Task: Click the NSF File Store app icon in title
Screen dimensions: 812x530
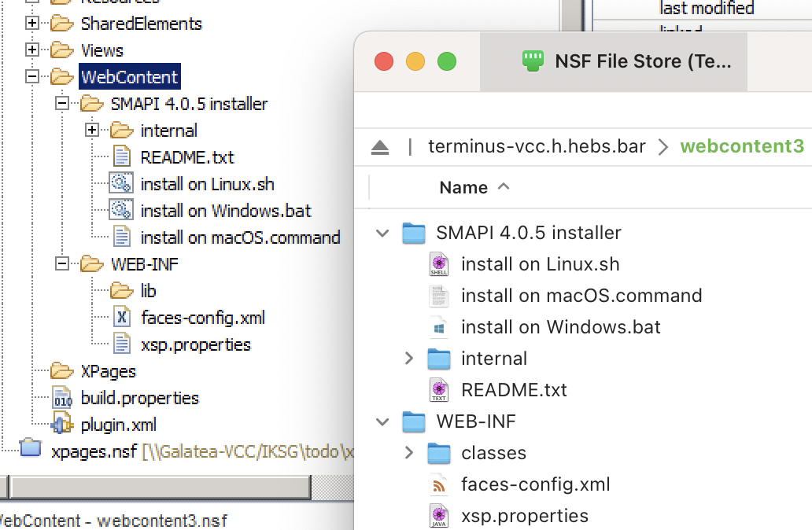Action: 533,61
